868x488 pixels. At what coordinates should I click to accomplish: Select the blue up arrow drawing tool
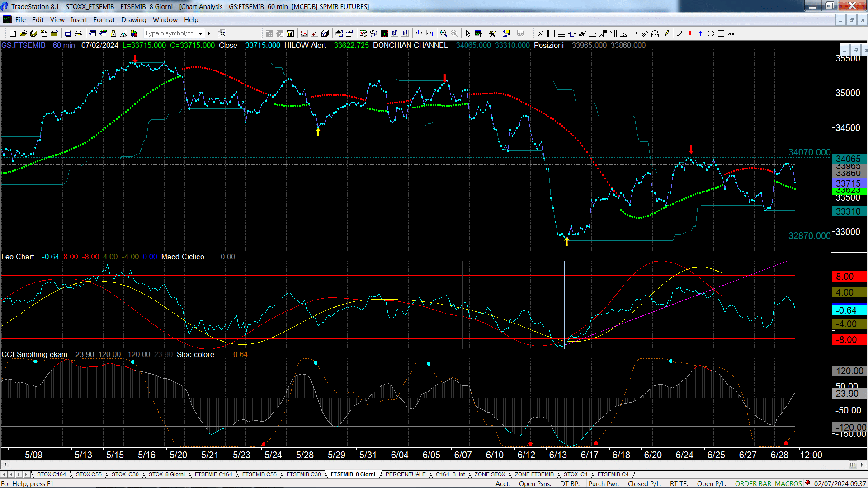click(x=700, y=33)
